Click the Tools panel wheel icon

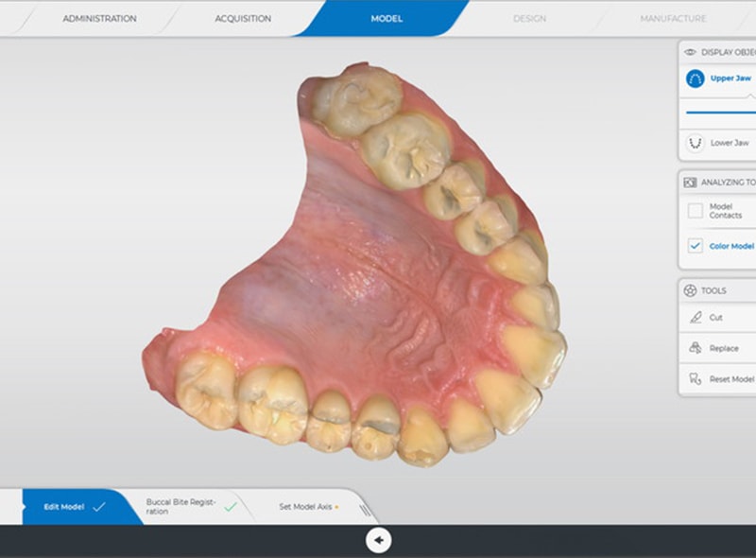[690, 290]
